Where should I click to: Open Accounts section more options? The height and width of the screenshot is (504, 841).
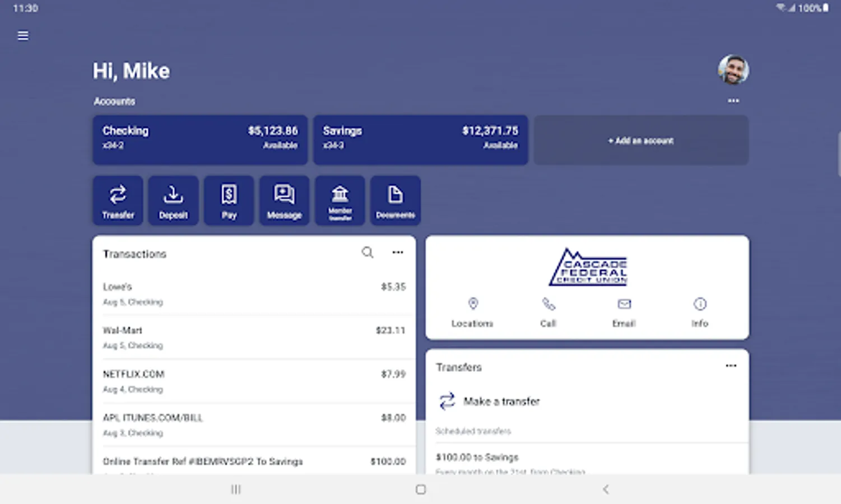tap(733, 101)
